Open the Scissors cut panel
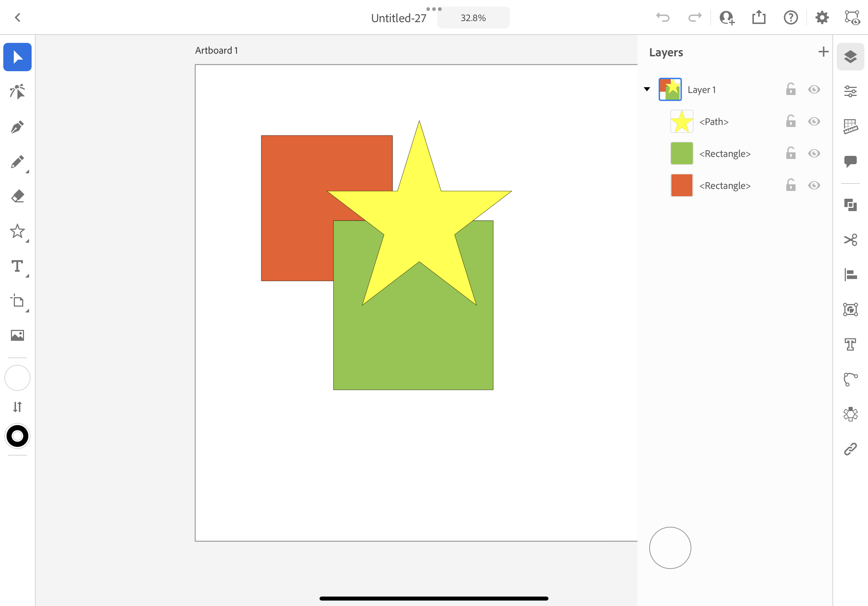The width and height of the screenshot is (868, 606). click(850, 240)
